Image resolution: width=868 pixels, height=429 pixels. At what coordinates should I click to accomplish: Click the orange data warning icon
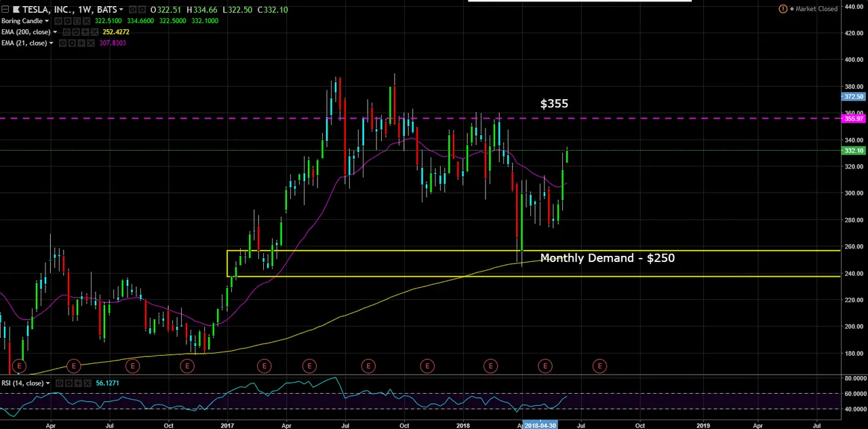pyautogui.click(x=783, y=9)
